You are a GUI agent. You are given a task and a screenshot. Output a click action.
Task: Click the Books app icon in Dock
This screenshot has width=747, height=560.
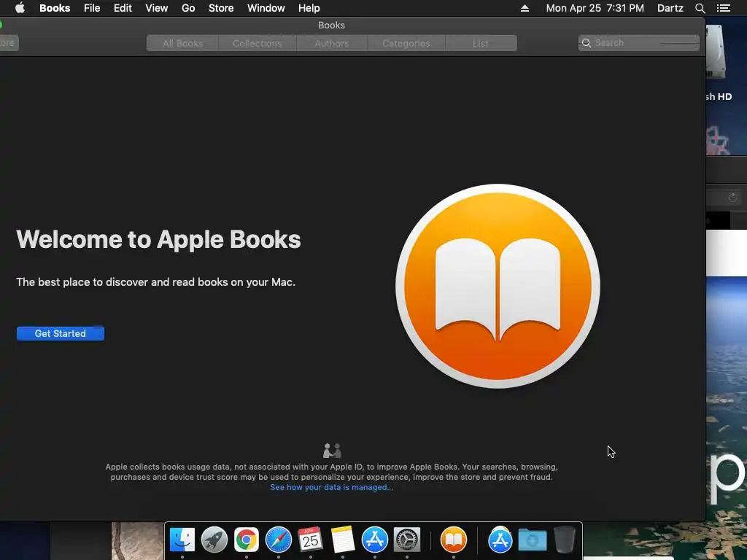[x=454, y=540]
